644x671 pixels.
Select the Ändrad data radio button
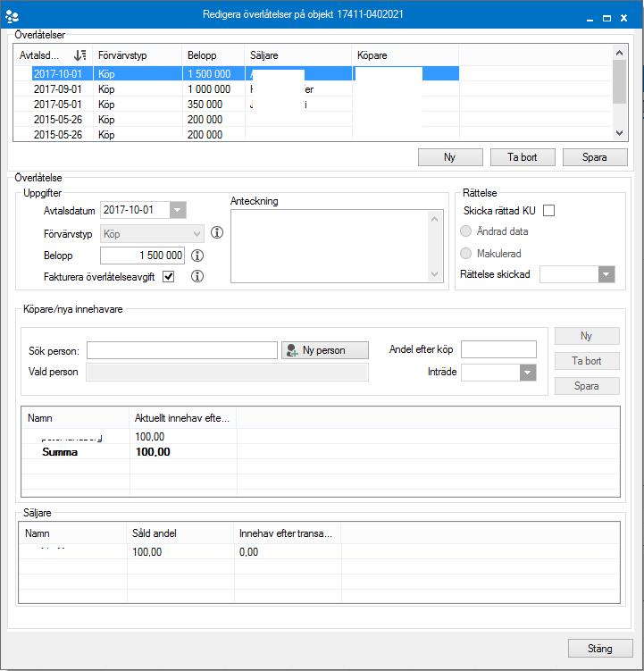click(x=465, y=231)
